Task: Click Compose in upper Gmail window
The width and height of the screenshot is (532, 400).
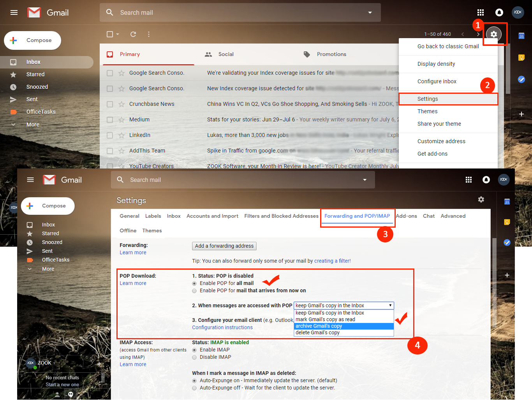Action: (33, 40)
